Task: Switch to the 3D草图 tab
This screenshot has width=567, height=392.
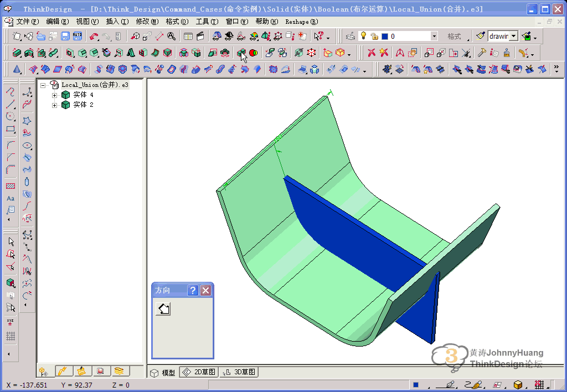Action: [x=239, y=372]
